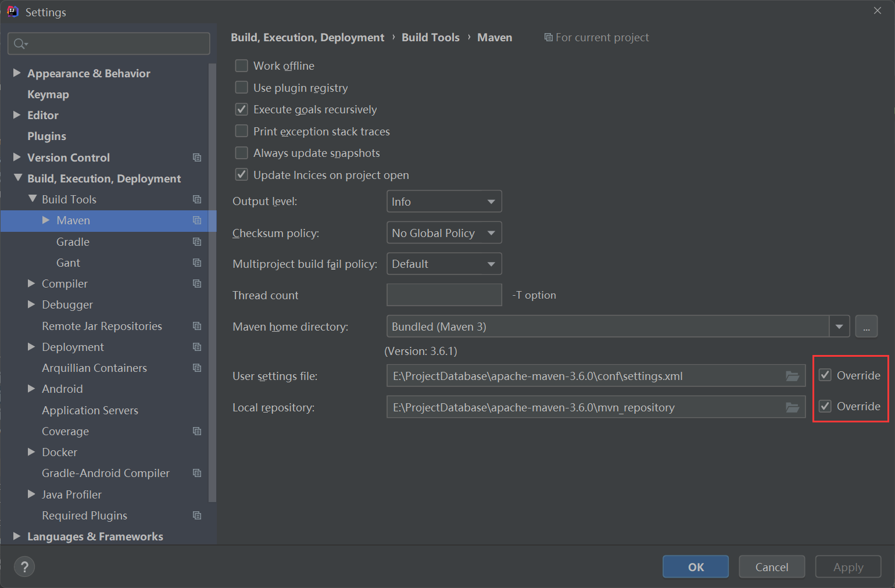895x588 pixels.
Task: Select Plugins in settings tree
Action: (x=46, y=136)
